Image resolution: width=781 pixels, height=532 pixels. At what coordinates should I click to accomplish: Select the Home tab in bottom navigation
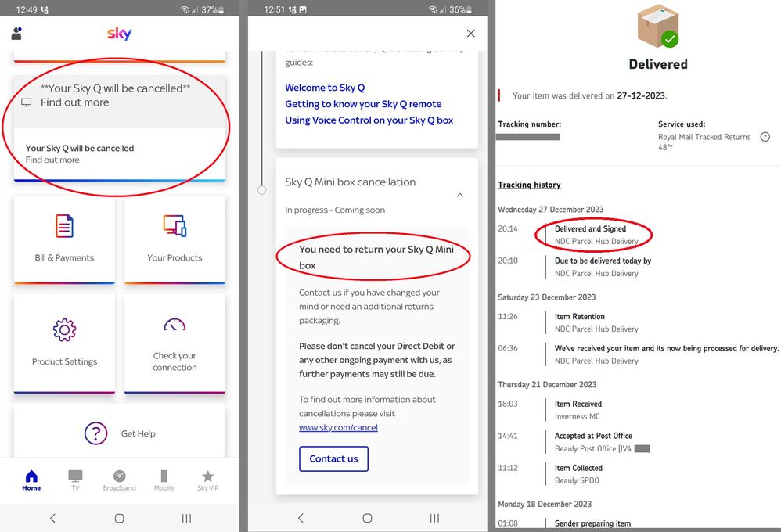coord(31,480)
